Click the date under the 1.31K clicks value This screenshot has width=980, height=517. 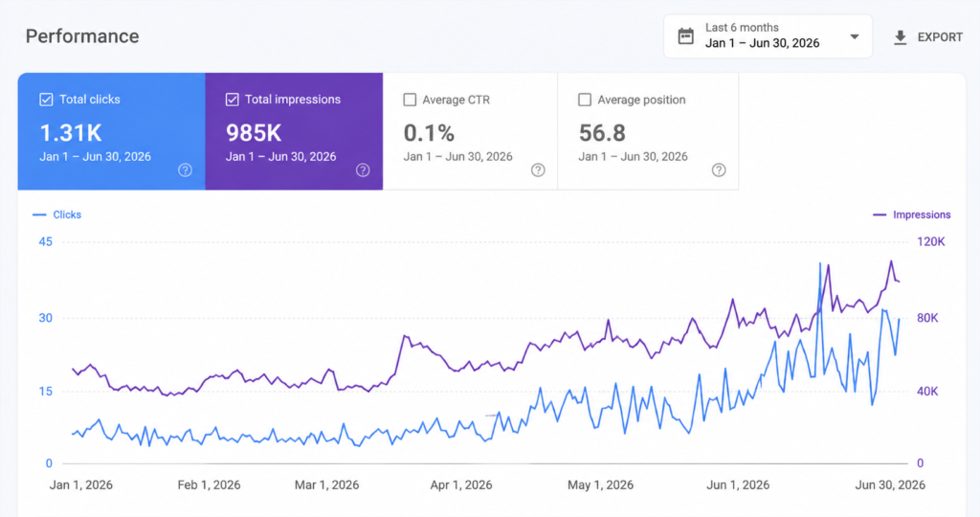pos(95,157)
